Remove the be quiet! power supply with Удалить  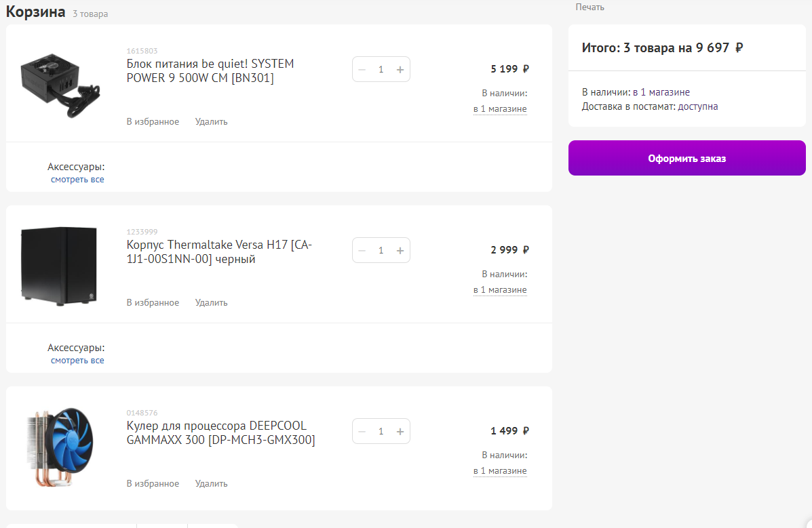tap(212, 122)
